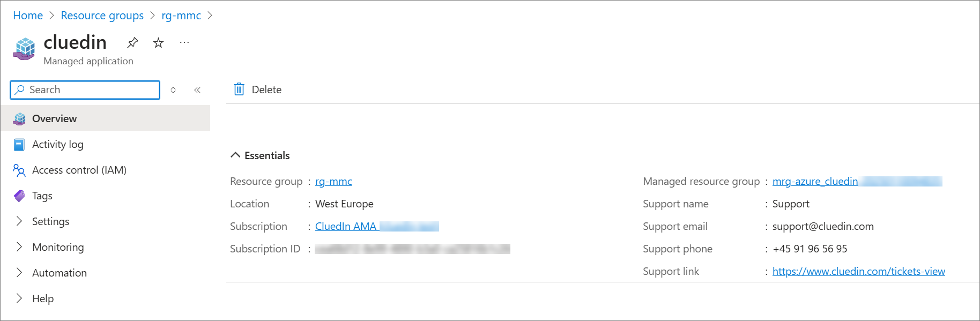980x321 pixels.
Task: Click the Delete trash can icon
Action: (x=239, y=89)
